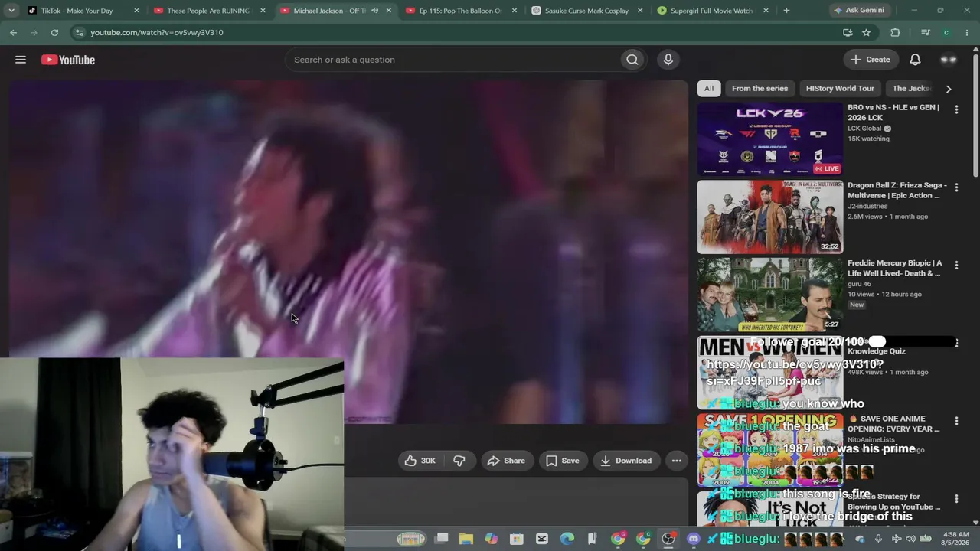Viewport: 980px width, 551px height.
Task: Switch to Ep 115: Pop The Balloon tab
Action: (458, 11)
